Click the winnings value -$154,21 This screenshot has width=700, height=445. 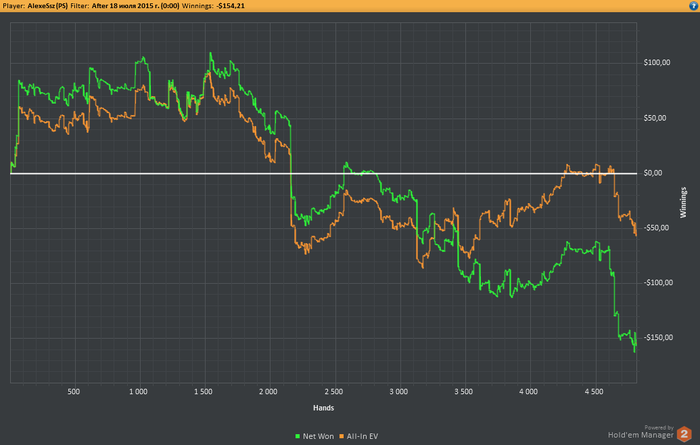coord(231,6)
